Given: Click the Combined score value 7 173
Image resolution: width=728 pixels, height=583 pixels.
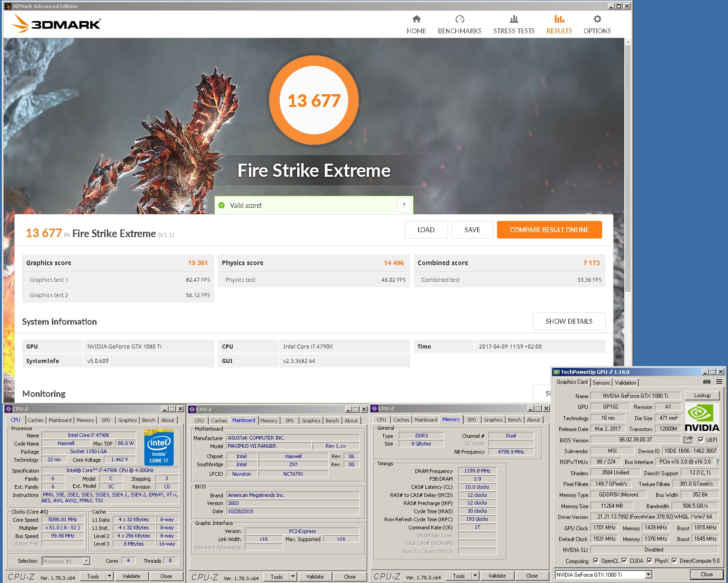Looking at the screenshot, I should pyautogui.click(x=591, y=263).
